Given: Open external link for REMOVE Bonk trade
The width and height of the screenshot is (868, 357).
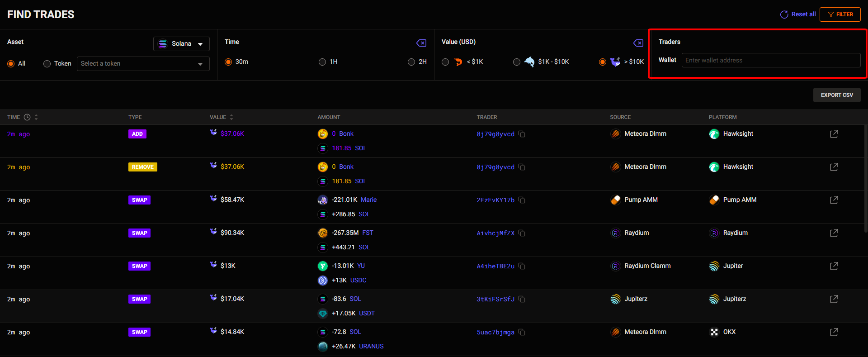Looking at the screenshot, I should point(834,167).
